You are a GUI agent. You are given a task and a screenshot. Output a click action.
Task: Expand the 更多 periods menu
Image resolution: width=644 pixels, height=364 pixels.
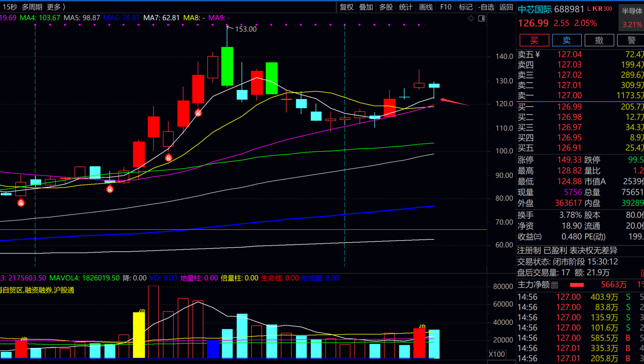point(56,7)
